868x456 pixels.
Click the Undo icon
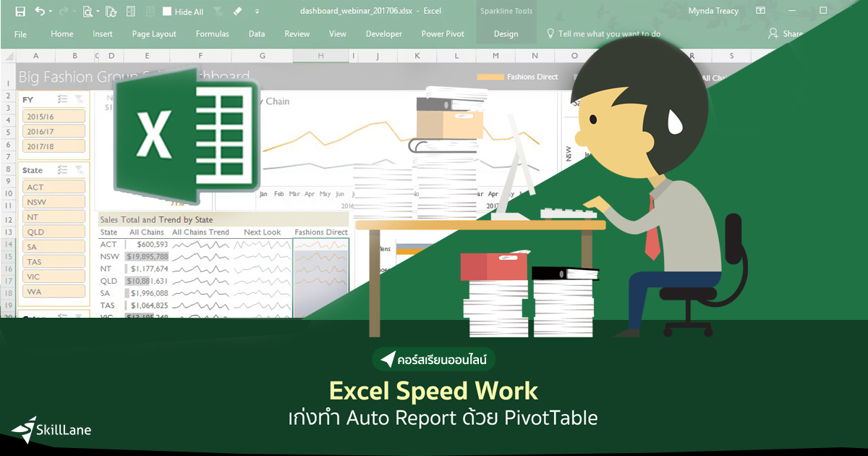click(x=40, y=12)
